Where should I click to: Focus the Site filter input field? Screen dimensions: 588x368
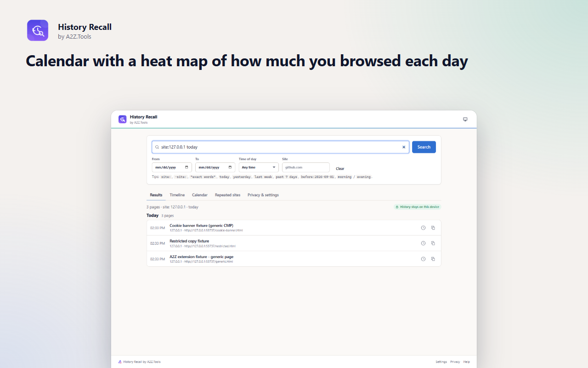point(306,167)
